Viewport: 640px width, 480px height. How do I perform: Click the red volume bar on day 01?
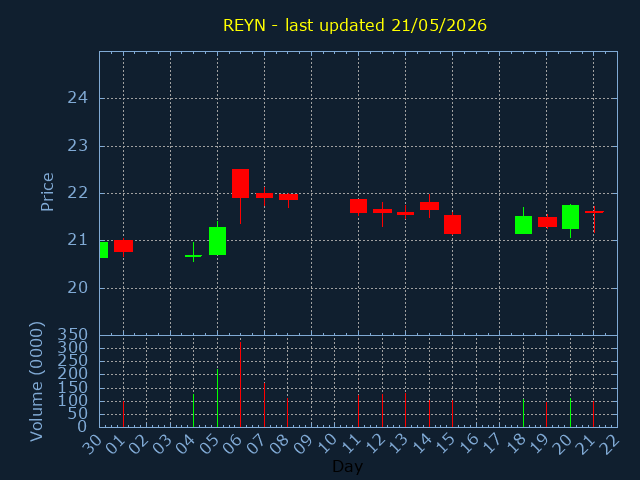click(123, 414)
